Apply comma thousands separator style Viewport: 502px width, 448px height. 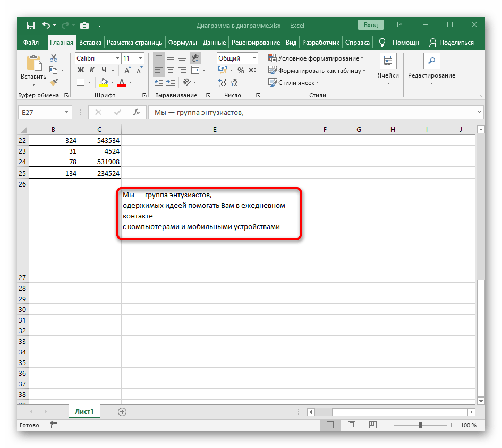[252, 70]
